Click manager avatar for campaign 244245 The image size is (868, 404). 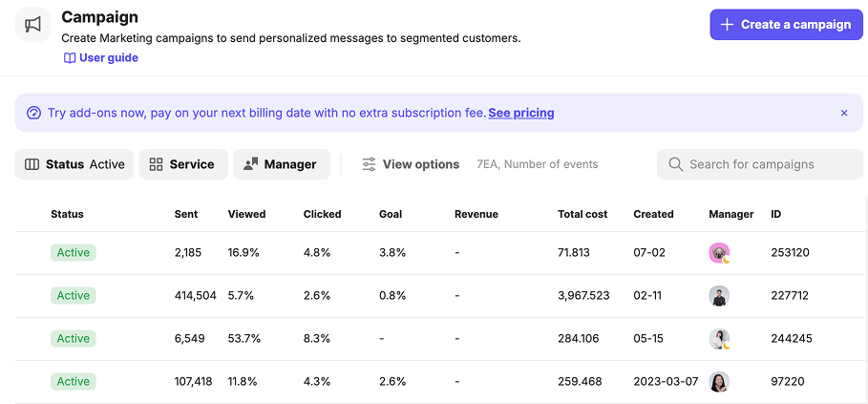coord(719,339)
